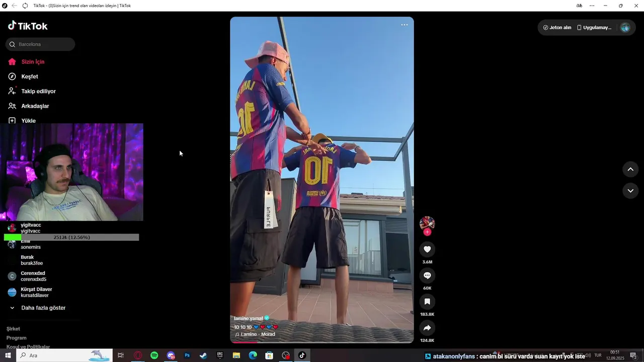The width and height of the screenshot is (644, 362).
Task: Open window three-dot menu in title bar
Action: pyautogui.click(x=592, y=6)
